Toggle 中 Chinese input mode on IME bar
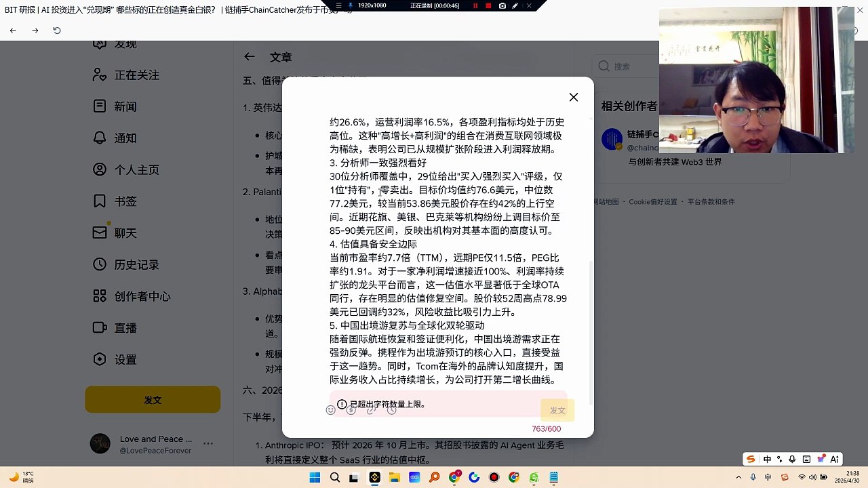 [767, 459]
